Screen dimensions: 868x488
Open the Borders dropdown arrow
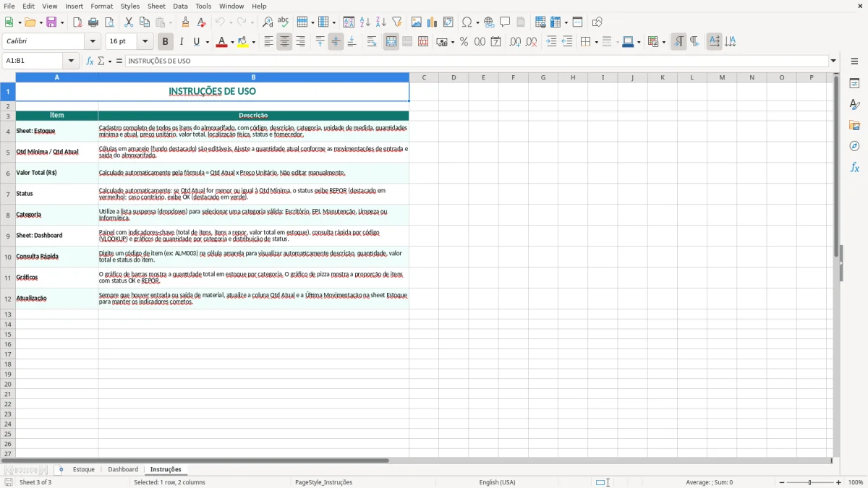click(x=596, y=42)
